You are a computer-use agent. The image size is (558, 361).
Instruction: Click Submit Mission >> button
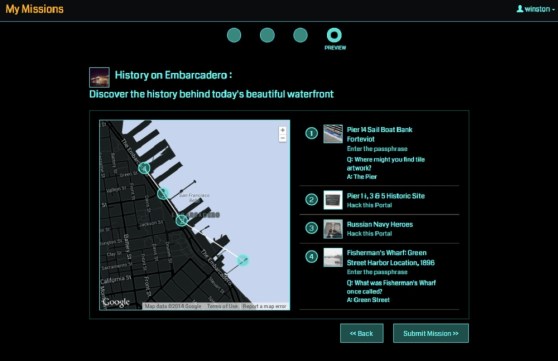point(431,333)
